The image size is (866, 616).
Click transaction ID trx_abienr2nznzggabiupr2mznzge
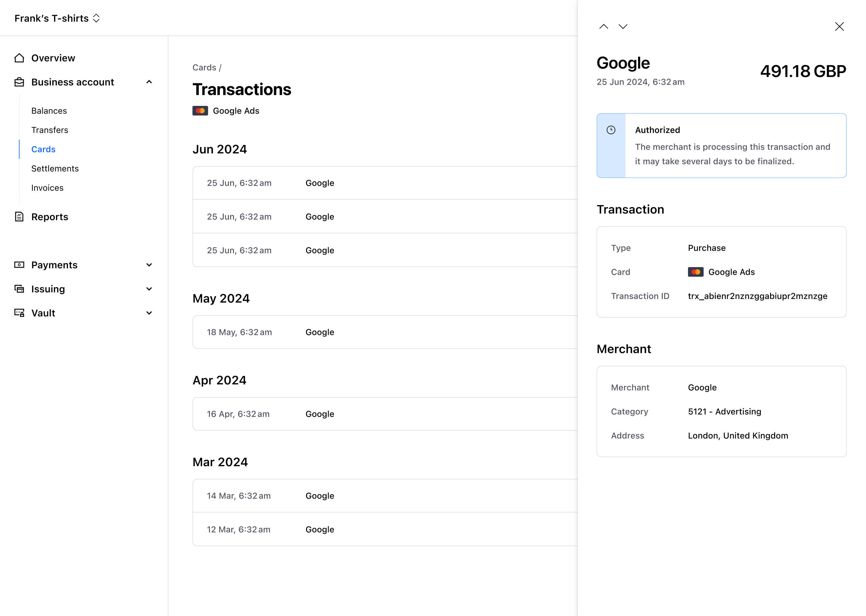click(757, 296)
